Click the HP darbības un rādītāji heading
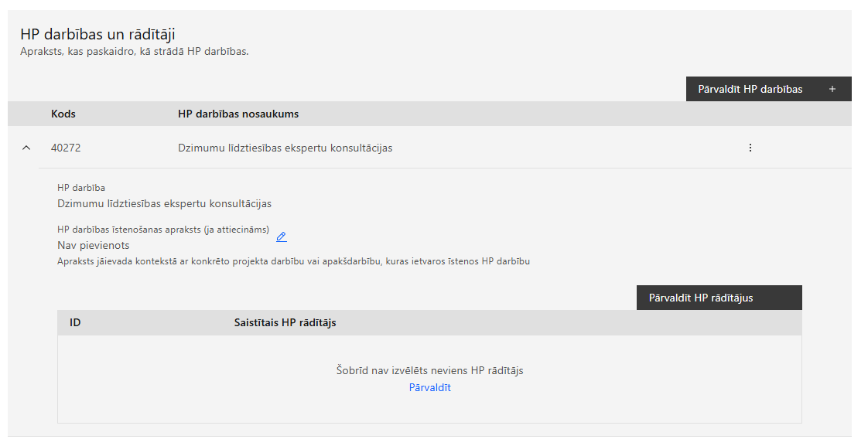Screen dimensions: 868x446 click(x=98, y=34)
